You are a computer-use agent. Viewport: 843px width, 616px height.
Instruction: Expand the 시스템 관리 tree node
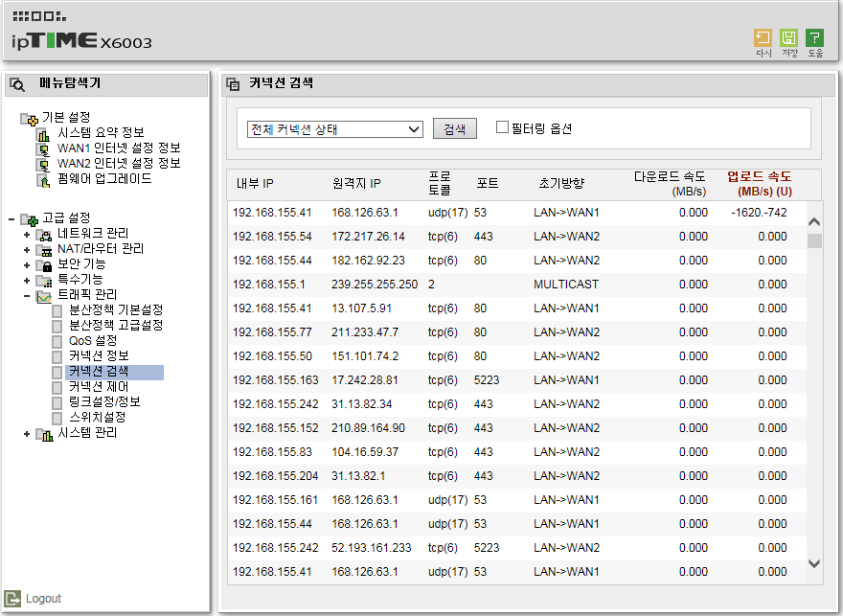tap(27, 434)
